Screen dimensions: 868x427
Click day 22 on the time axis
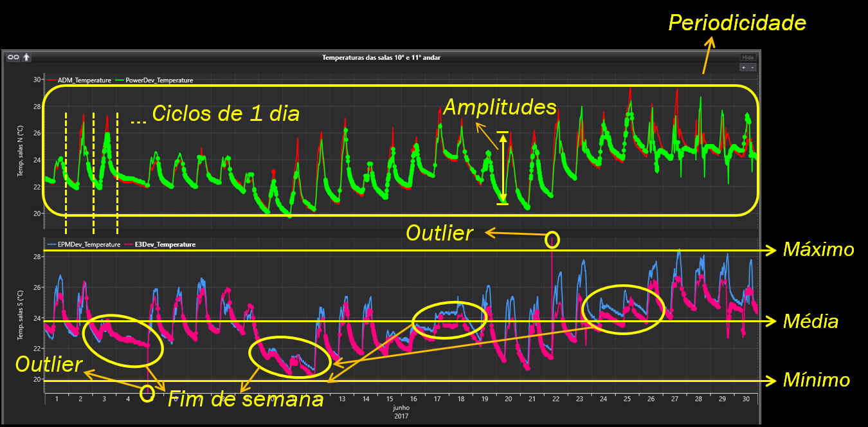click(x=556, y=399)
